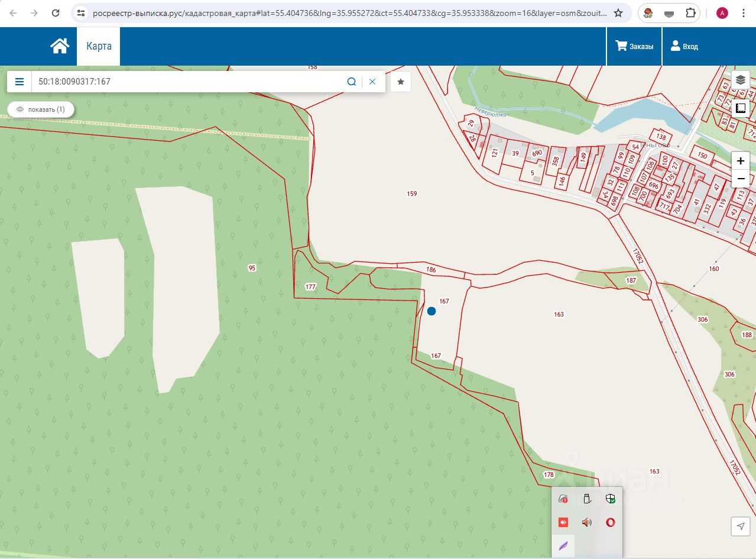Expand the hamburger menu in search box

20,82
